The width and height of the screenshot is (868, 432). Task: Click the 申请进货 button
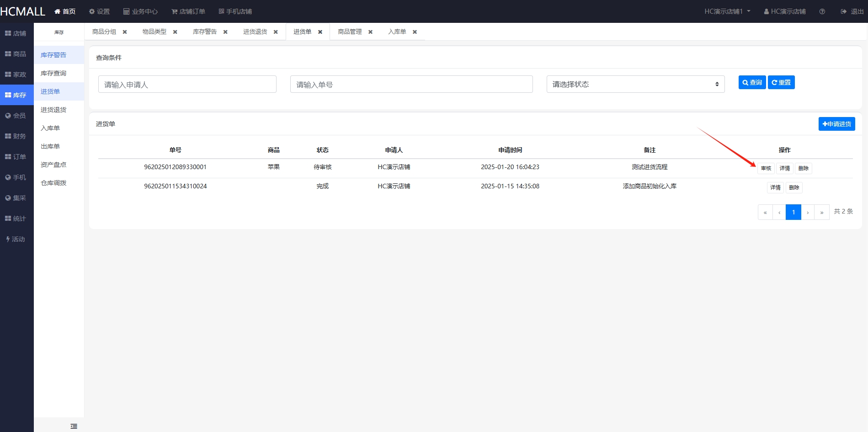(x=836, y=124)
